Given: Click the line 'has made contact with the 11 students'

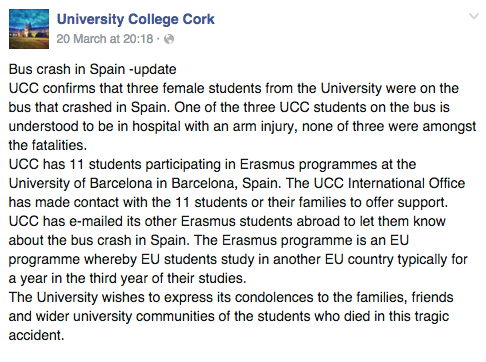Looking at the screenshot, I should pos(228,202).
